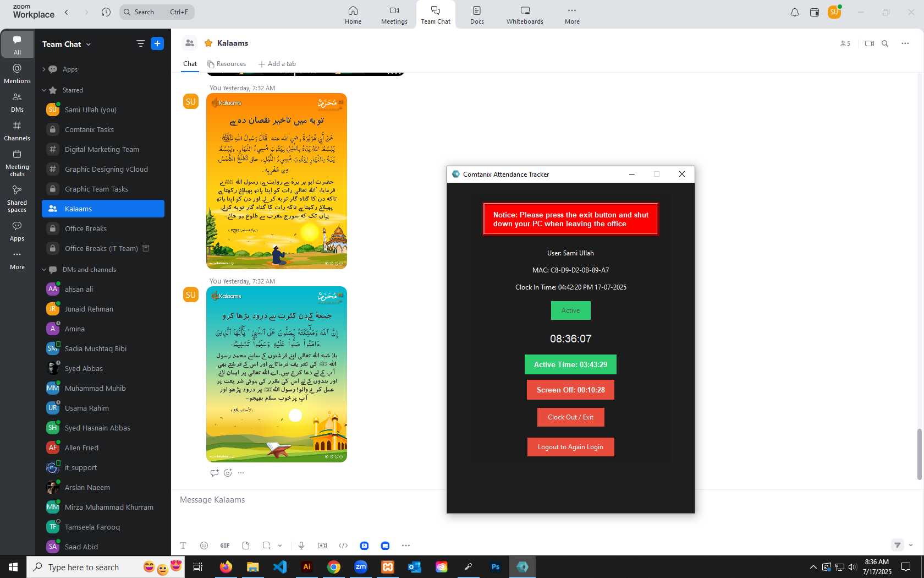Show Kalaams members count

coord(845,43)
